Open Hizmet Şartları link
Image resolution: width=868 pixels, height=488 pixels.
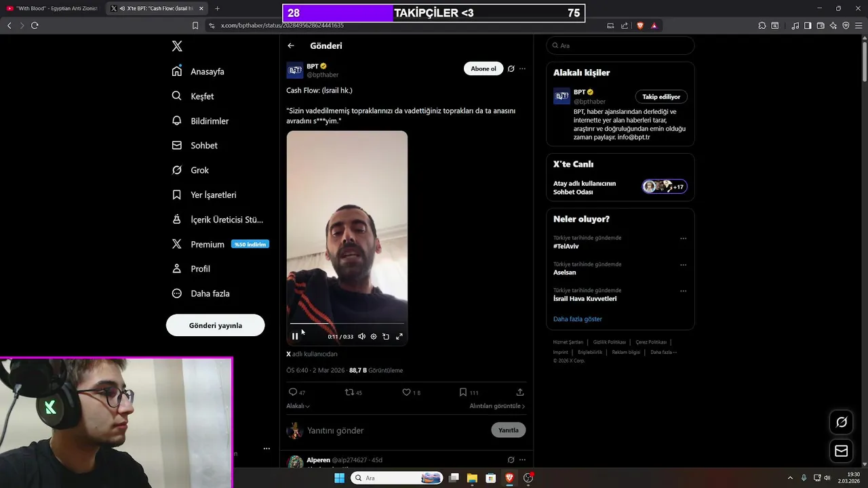click(568, 342)
